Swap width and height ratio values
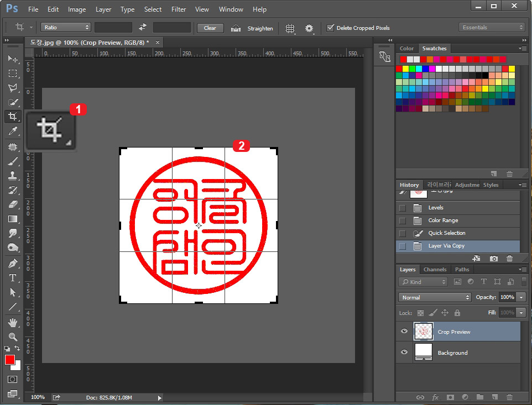532x405 pixels. pos(143,27)
